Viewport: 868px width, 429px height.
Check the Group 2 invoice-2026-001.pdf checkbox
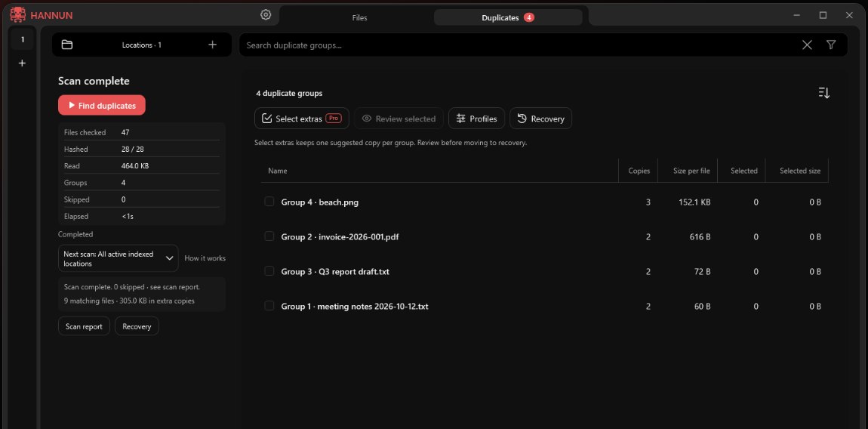point(269,236)
